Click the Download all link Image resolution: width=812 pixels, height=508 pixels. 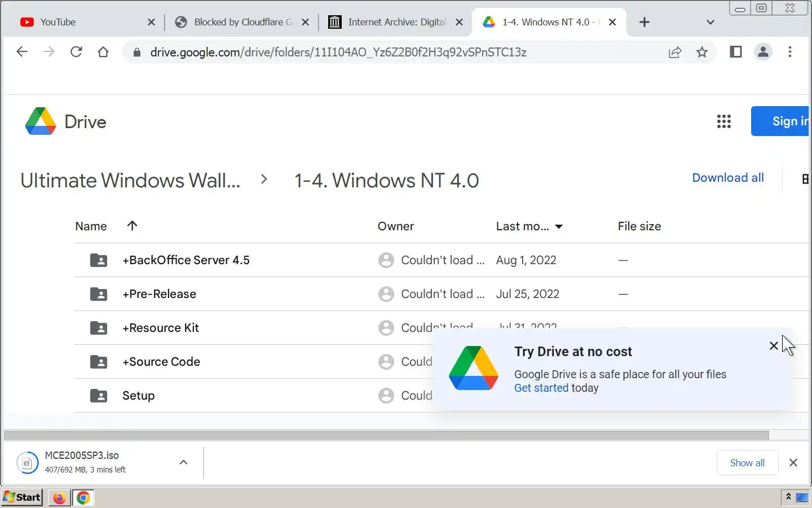[x=728, y=178]
